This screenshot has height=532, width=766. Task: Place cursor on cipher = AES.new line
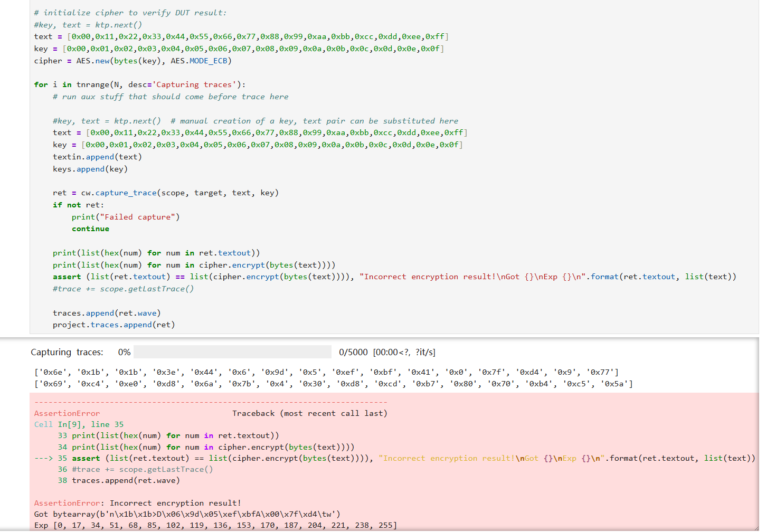[x=133, y=61]
